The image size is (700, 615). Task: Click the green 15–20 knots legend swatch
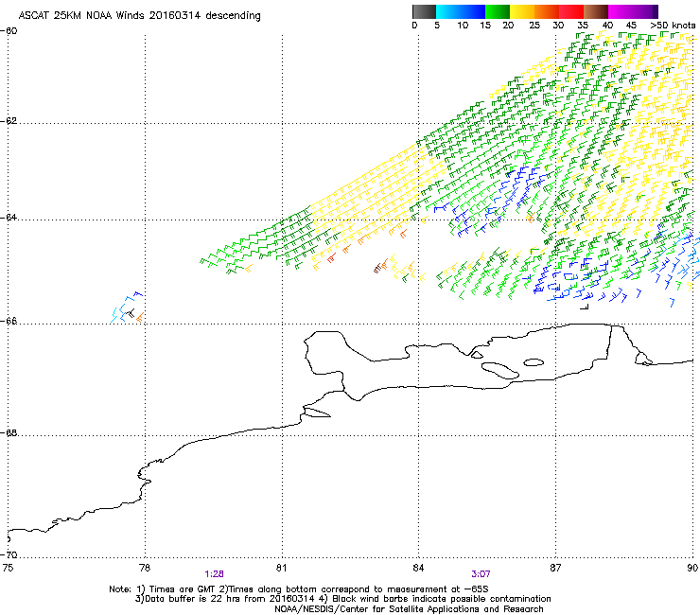click(498, 11)
